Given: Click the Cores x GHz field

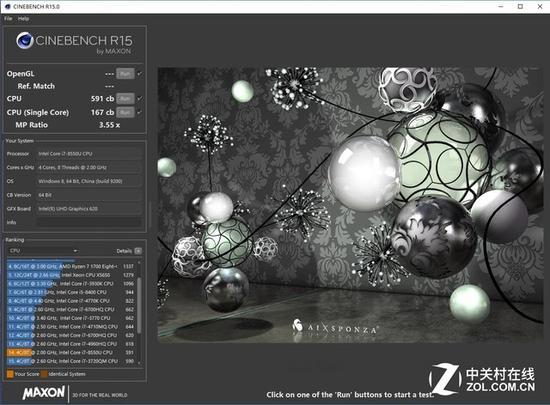Looking at the screenshot, I should click(89, 167).
